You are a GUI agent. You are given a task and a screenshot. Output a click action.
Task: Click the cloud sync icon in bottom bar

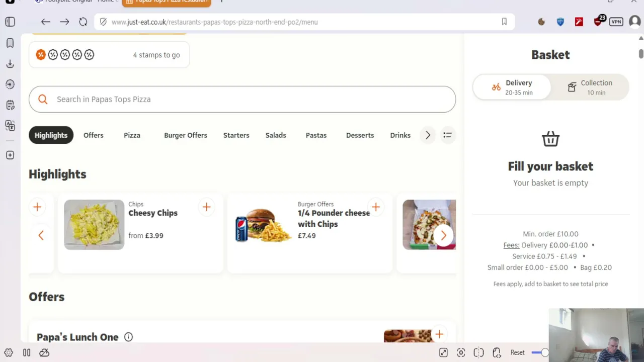coord(44,352)
